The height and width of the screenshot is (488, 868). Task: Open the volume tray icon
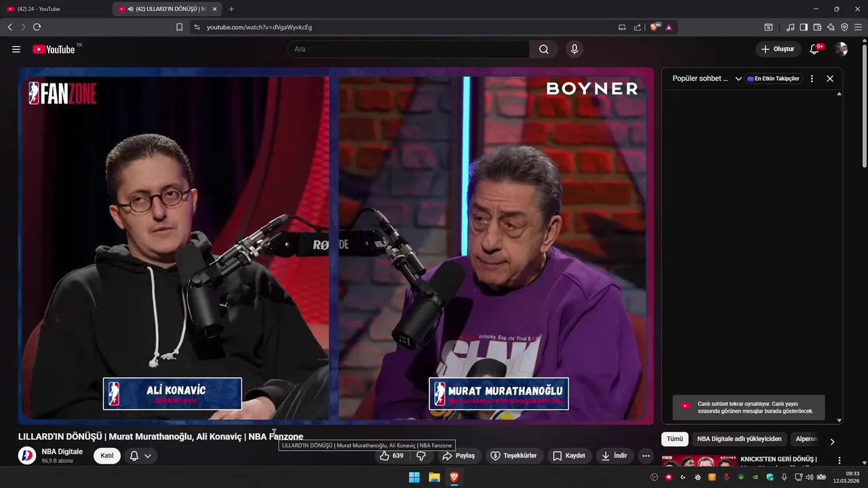[809, 477]
